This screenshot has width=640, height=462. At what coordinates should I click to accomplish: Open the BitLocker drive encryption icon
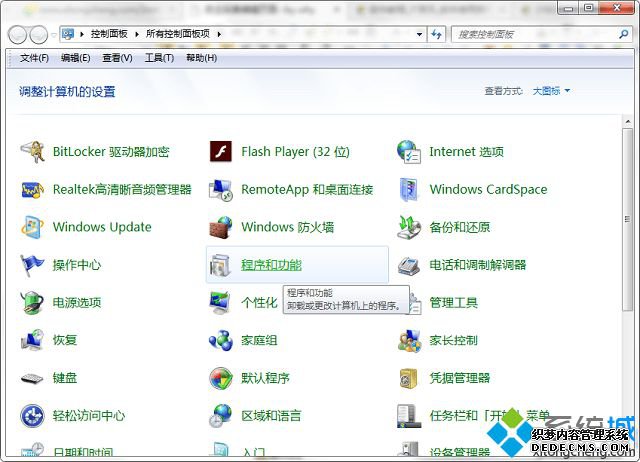[32, 152]
